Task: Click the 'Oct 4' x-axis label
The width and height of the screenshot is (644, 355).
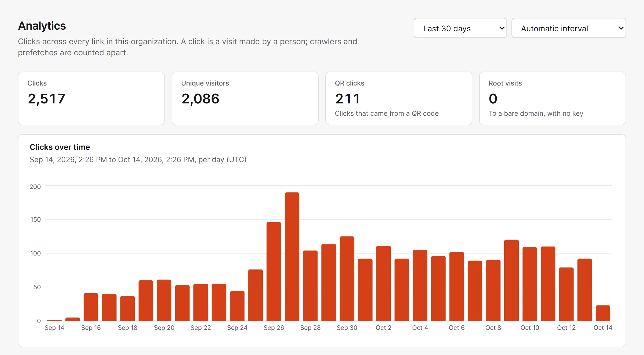Action: pos(420,328)
